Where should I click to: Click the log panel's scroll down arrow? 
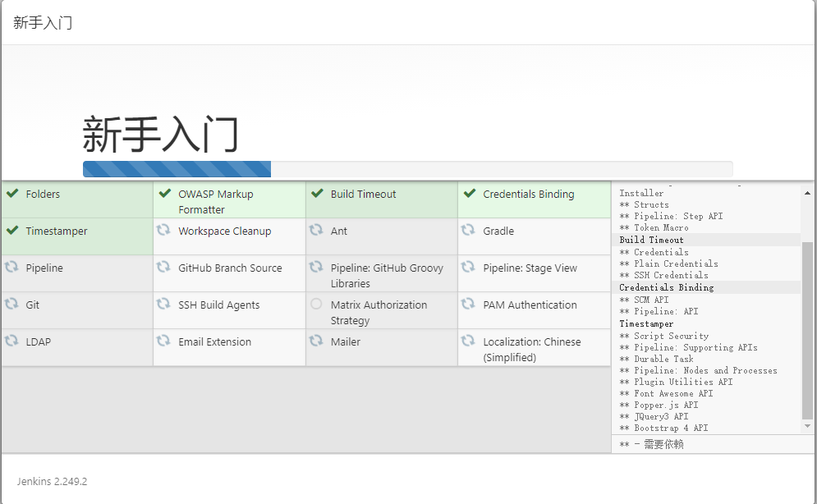tap(807, 426)
